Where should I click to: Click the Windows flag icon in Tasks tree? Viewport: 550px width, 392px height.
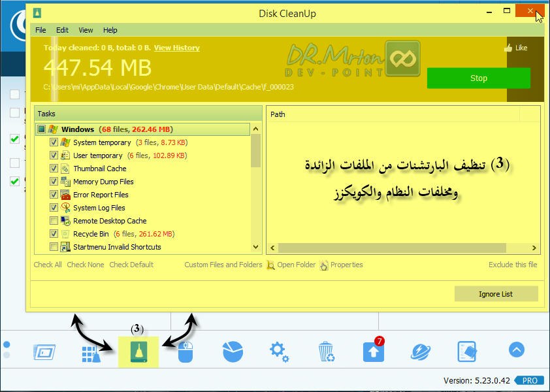click(53, 129)
